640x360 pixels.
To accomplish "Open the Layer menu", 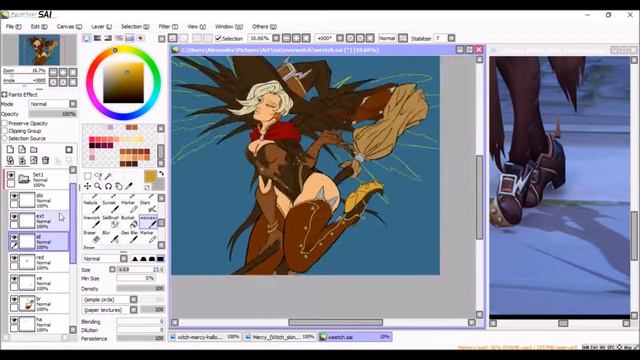I will click(101, 27).
